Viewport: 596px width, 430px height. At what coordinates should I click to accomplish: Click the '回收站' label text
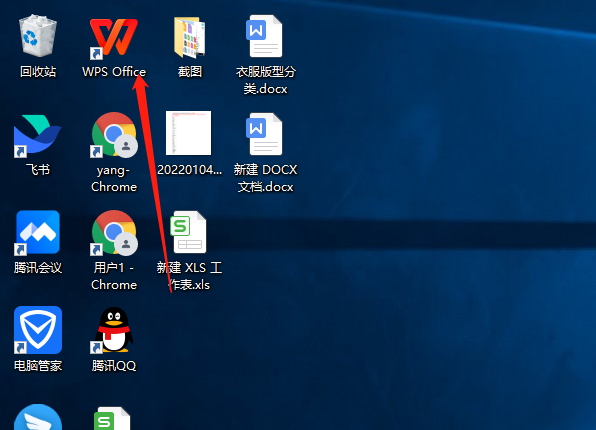(x=38, y=71)
